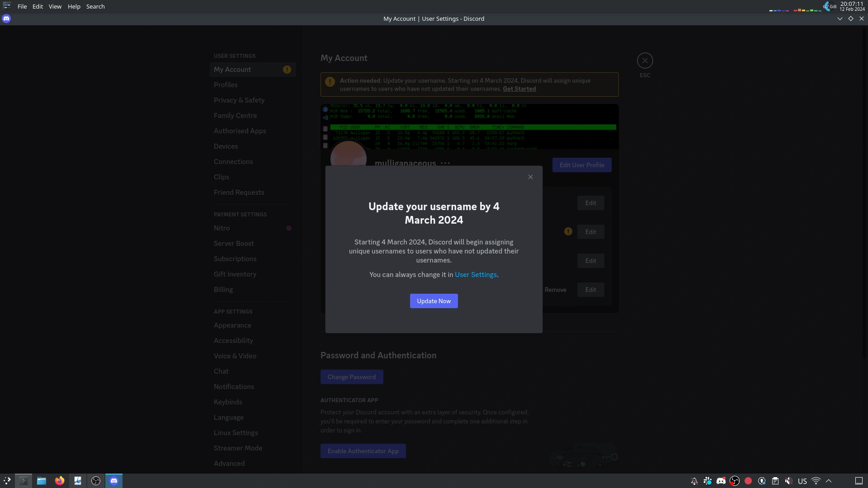
Task: Open the terminal from the taskbar
Action: [x=24, y=481]
